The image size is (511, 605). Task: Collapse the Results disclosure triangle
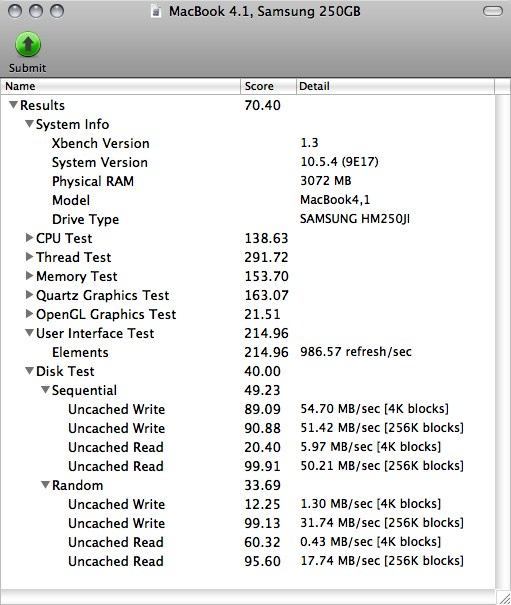[14, 105]
